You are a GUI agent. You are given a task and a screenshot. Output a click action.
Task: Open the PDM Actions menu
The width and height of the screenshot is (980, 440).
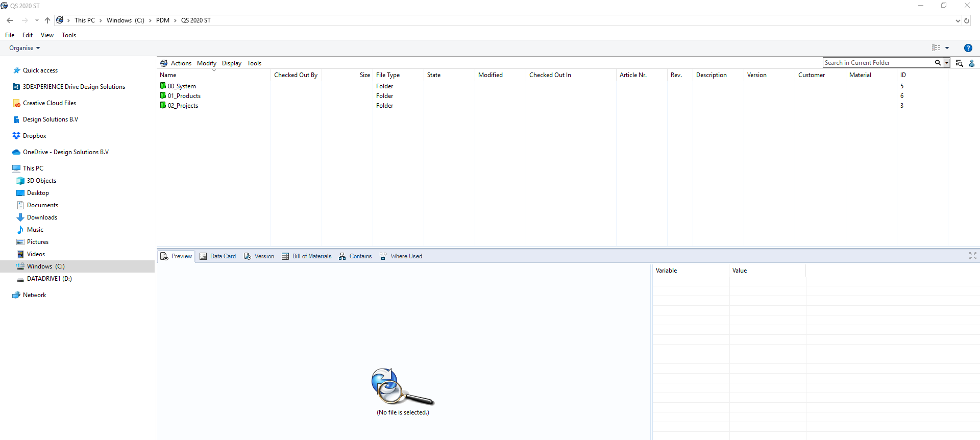tap(181, 63)
